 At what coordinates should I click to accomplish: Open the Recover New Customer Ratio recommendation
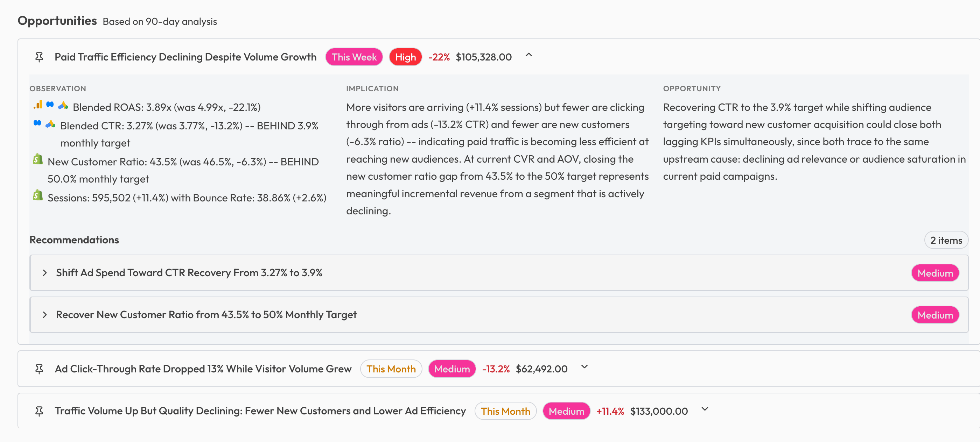coord(45,315)
